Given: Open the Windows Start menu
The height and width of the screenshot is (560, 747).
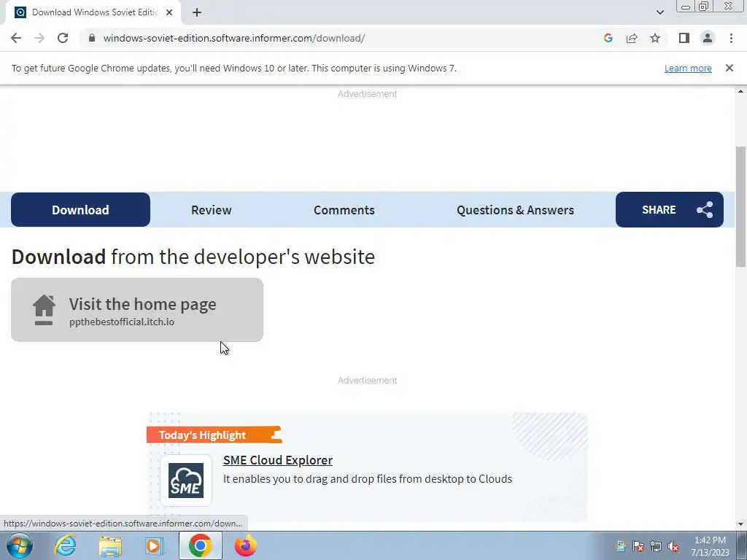Looking at the screenshot, I should pos(19,545).
